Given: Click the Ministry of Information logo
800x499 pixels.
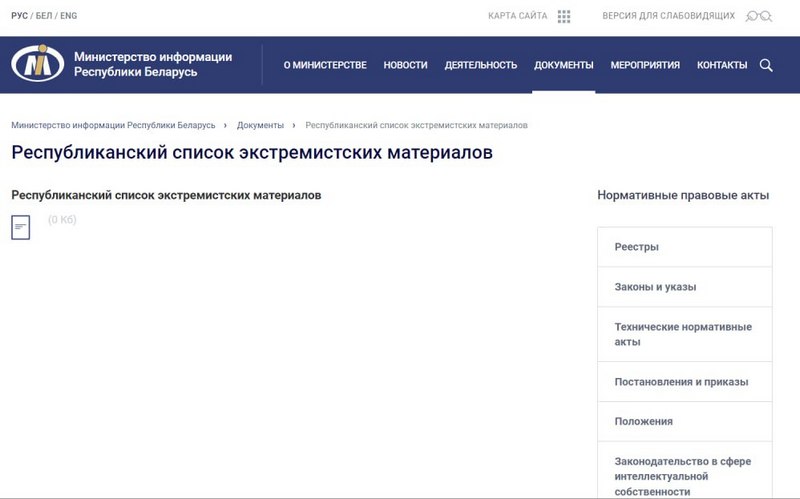Looking at the screenshot, I should [x=37, y=64].
